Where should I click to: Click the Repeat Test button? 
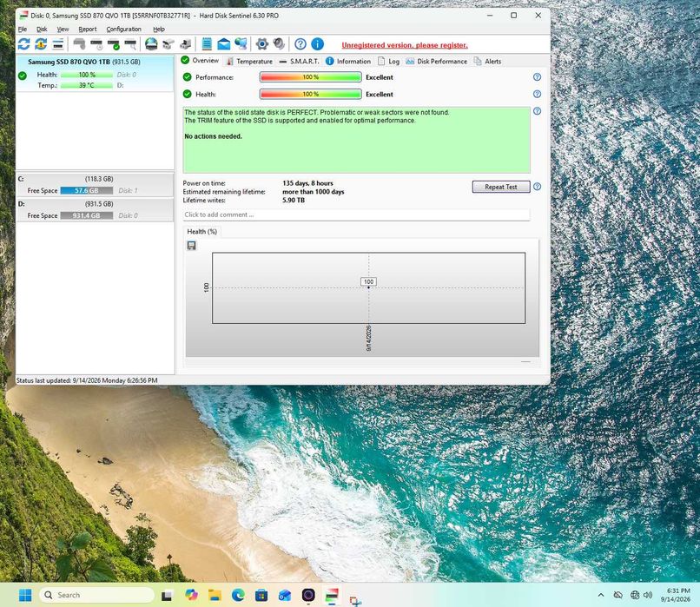(501, 187)
